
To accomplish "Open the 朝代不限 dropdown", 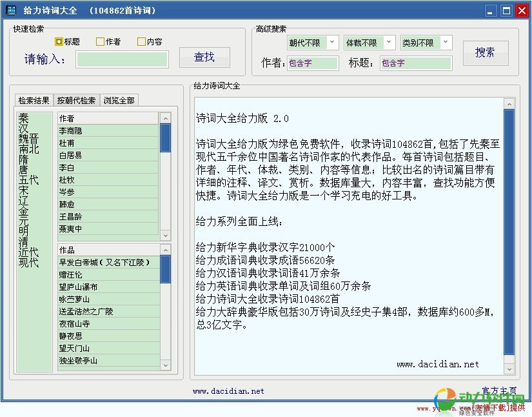I will [x=313, y=43].
